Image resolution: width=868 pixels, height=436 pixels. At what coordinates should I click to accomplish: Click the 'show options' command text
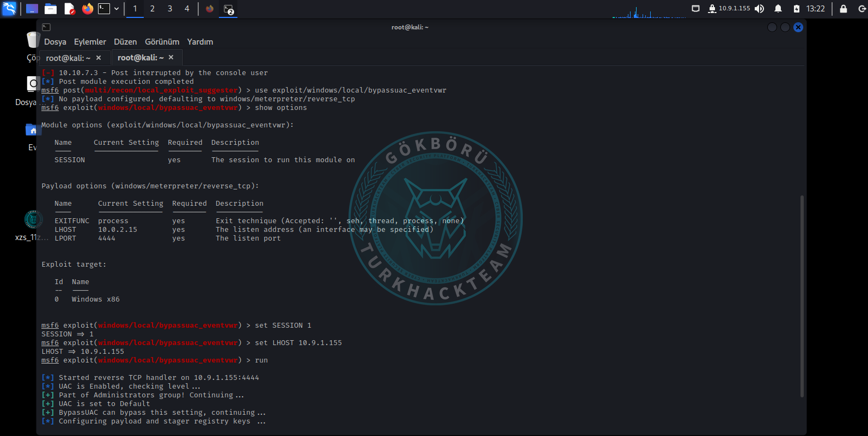[281, 108]
